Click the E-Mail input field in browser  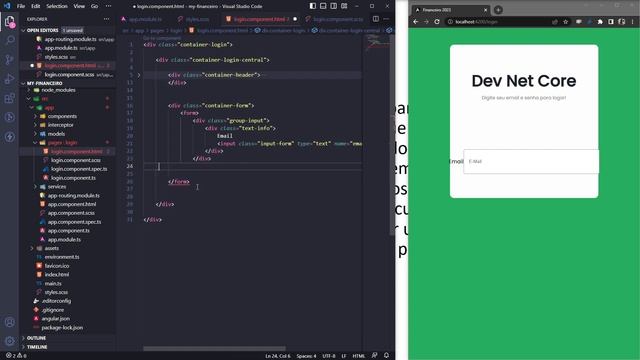point(531,162)
